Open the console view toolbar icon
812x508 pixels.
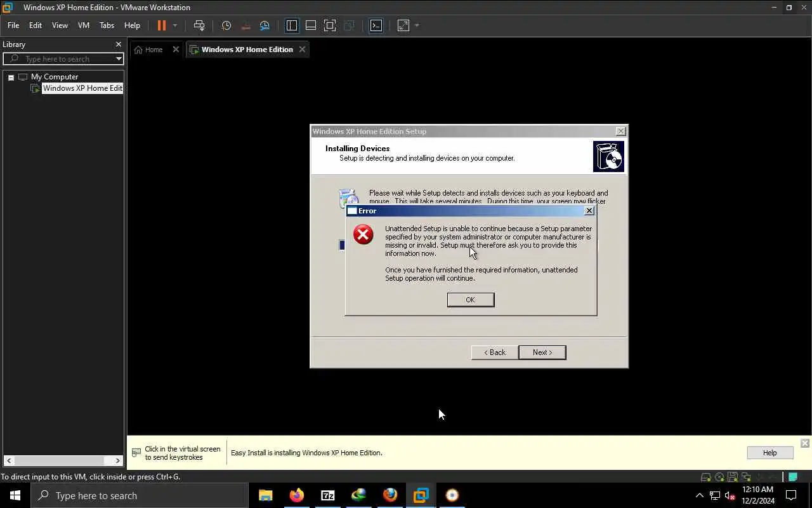point(376,25)
